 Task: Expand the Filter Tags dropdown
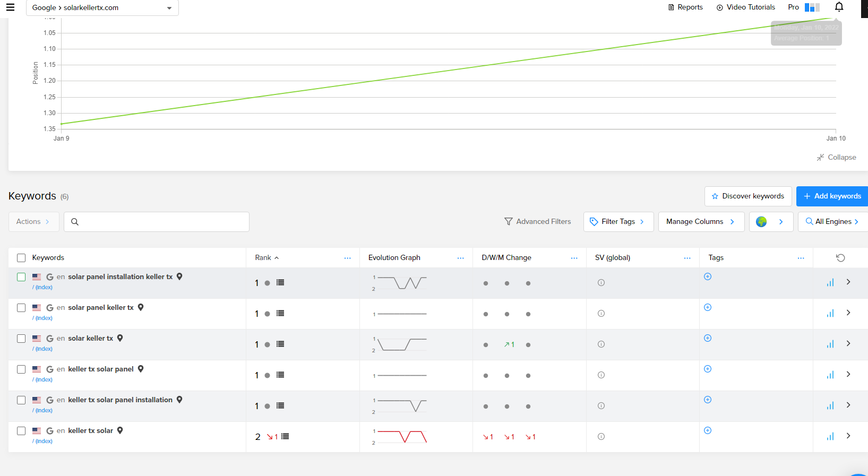618,222
